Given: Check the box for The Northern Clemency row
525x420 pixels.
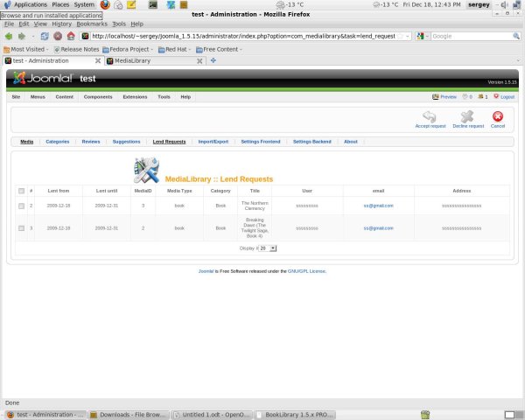Looking at the screenshot, I should point(21,206).
